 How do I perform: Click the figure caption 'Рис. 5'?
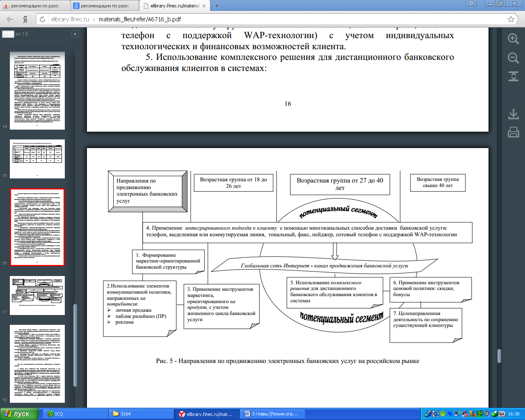click(288, 361)
